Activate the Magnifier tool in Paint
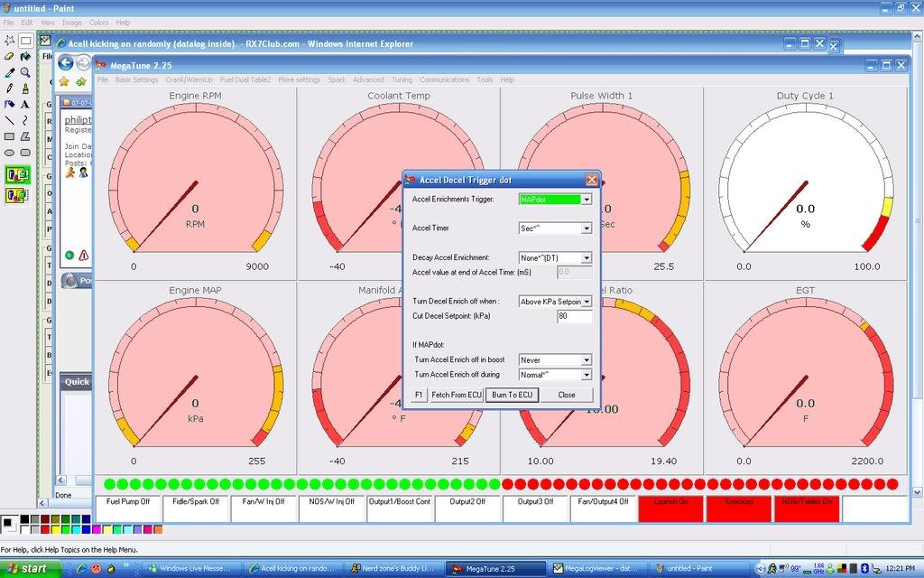 25,72
